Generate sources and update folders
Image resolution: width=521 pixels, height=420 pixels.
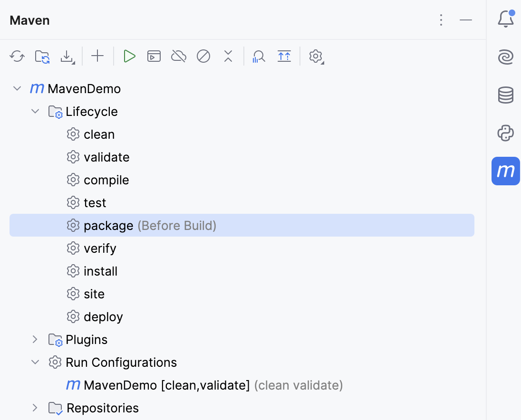coord(42,56)
